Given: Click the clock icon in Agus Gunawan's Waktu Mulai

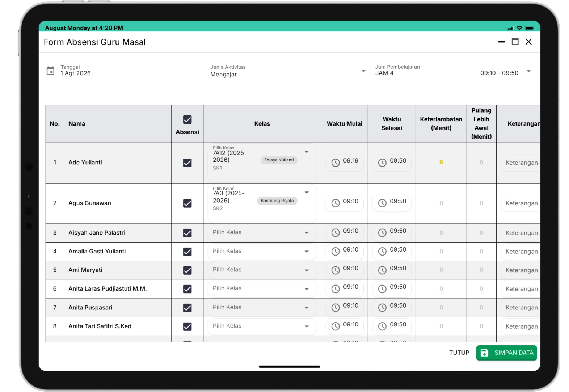Looking at the screenshot, I should click(336, 203).
